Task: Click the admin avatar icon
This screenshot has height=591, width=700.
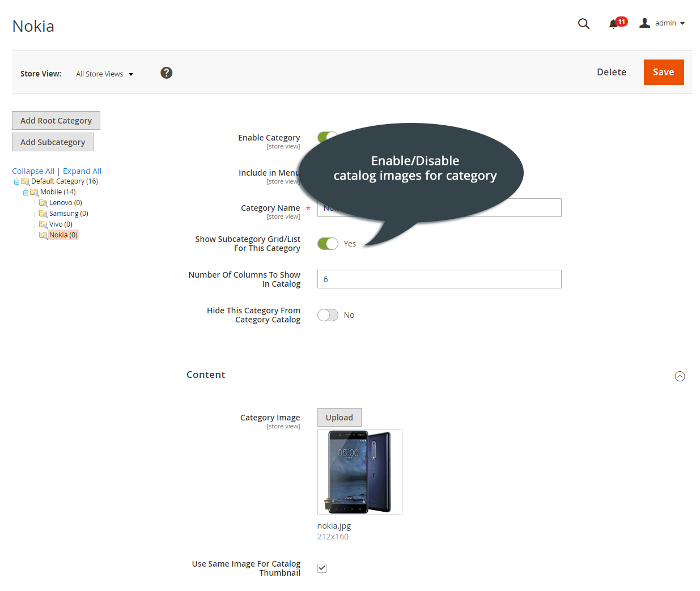Action: [x=644, y=23]
